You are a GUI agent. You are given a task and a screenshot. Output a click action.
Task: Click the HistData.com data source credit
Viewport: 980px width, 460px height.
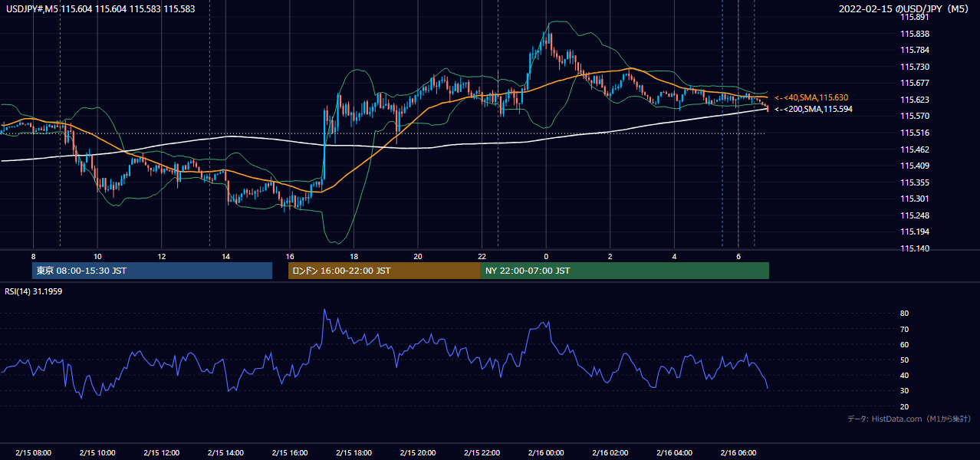click(x=909, y=419)
